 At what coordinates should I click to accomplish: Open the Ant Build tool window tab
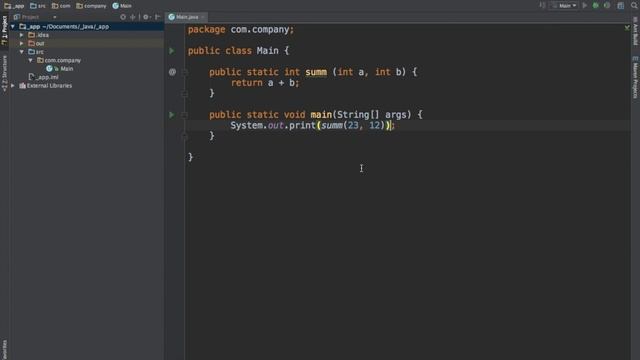pos(636,31)
